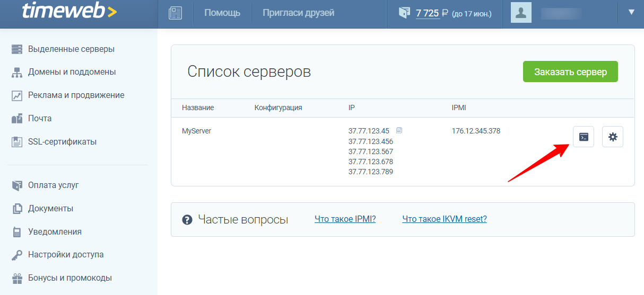This screenshot has height=295, width=644.
Task: Open SSL-сертификаты menu item
Action: [62, 142]
